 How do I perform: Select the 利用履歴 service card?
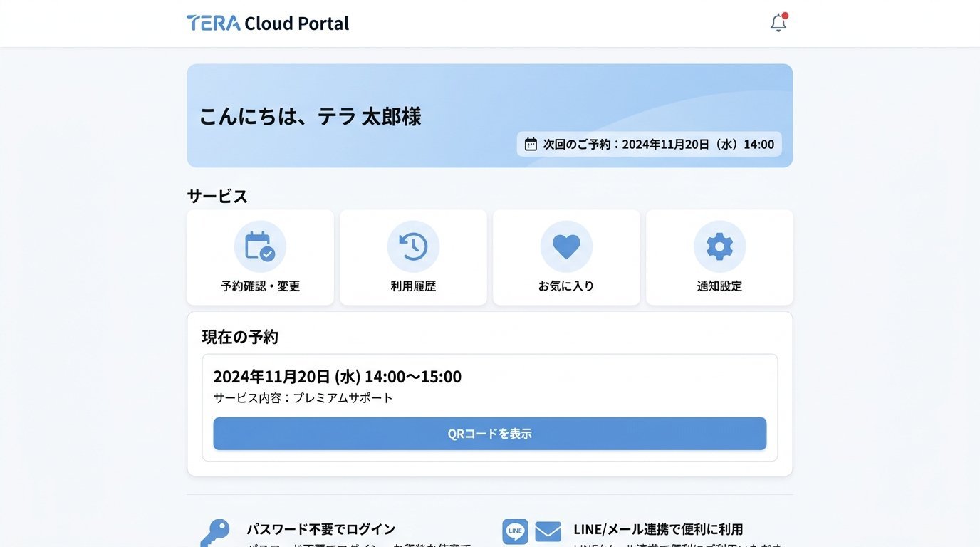tap(413, 257)
